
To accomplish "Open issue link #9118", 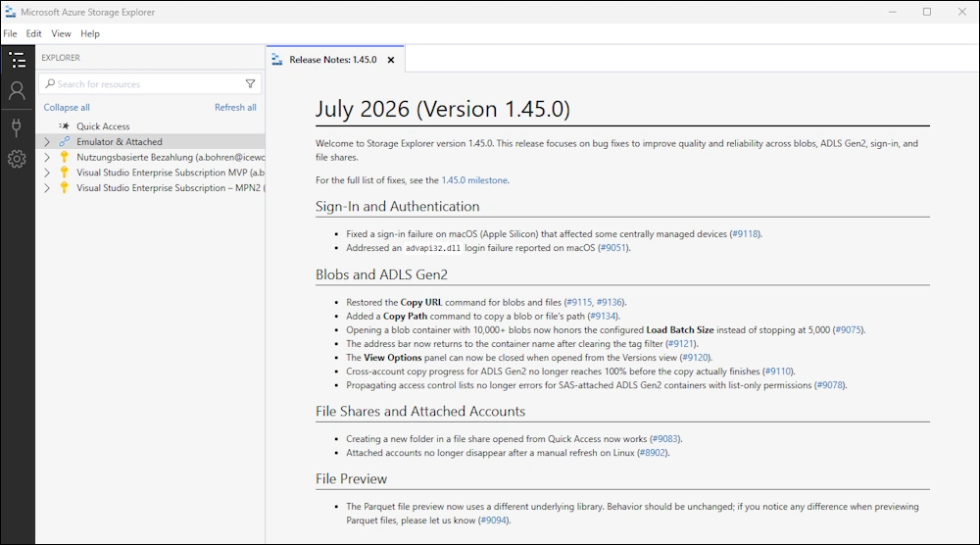I will coord(745,233).
